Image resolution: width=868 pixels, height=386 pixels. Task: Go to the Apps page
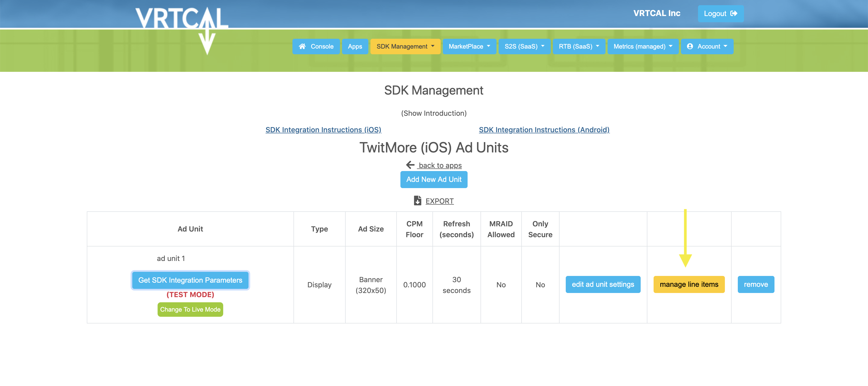tap(355, 47)
